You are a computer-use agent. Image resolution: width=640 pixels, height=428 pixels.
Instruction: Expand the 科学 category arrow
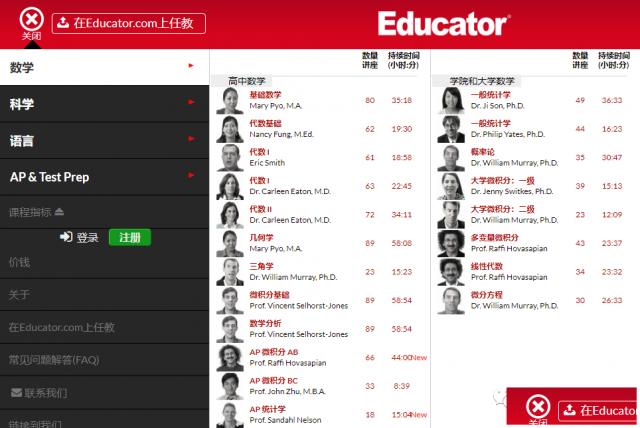pos(190,103)
